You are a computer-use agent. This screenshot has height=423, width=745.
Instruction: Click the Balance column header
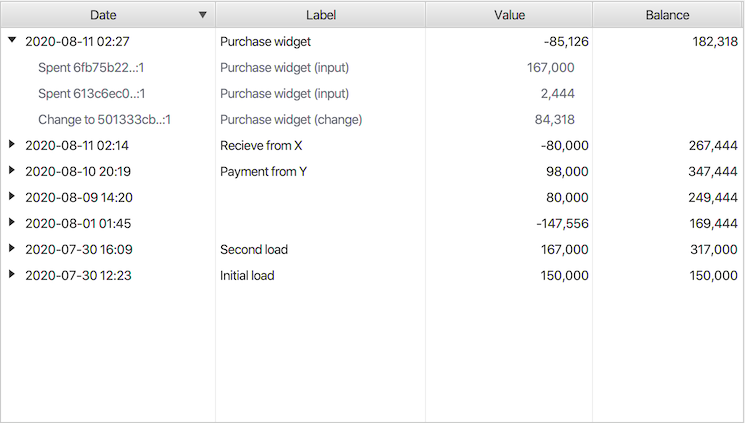tap(667, 15)
